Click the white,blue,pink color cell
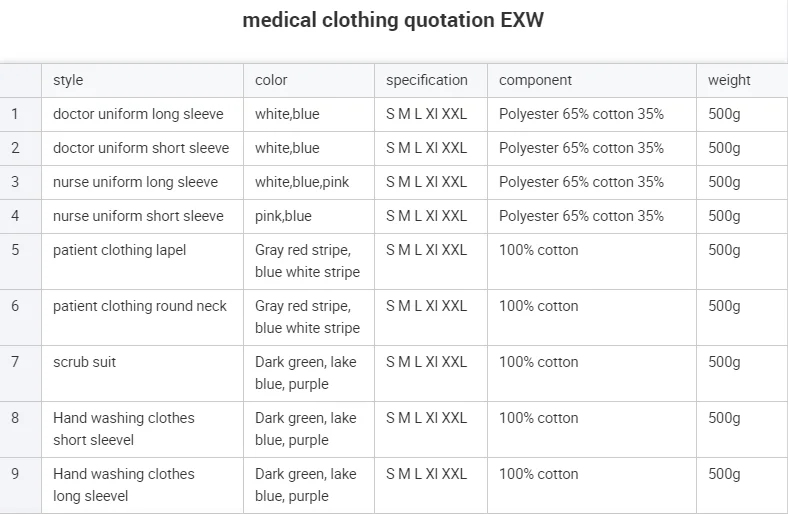The width and height of the screenshot is (788, 514). click(309, 182)
